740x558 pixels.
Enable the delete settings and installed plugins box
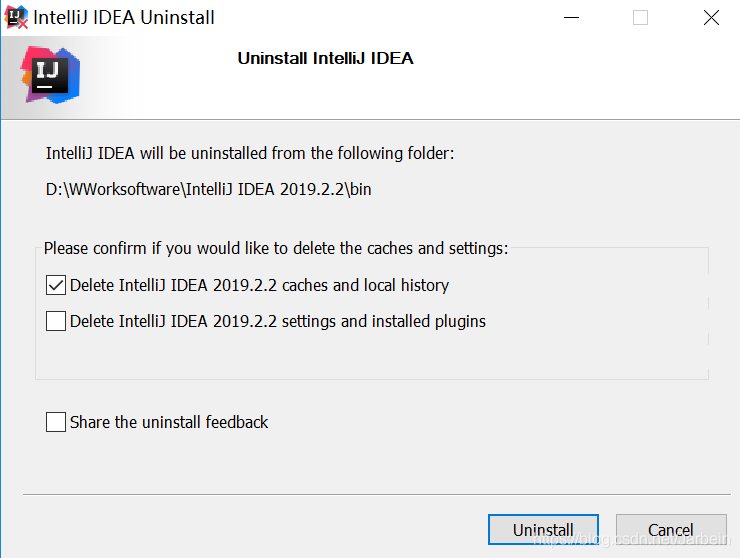tap(56, 321)
